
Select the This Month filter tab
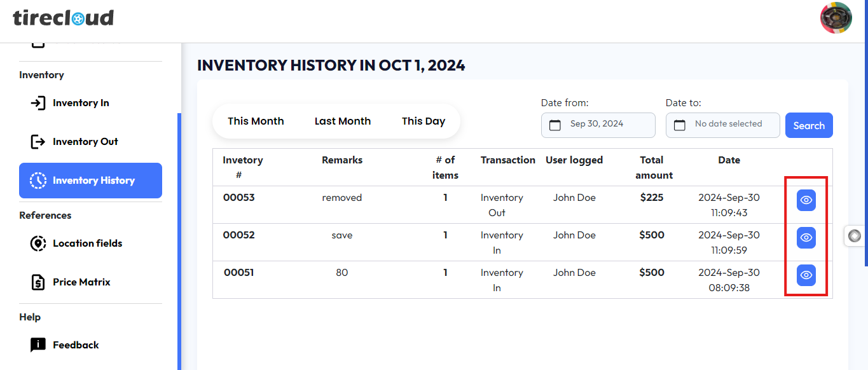pyautogui.click(x=256, y=121)
